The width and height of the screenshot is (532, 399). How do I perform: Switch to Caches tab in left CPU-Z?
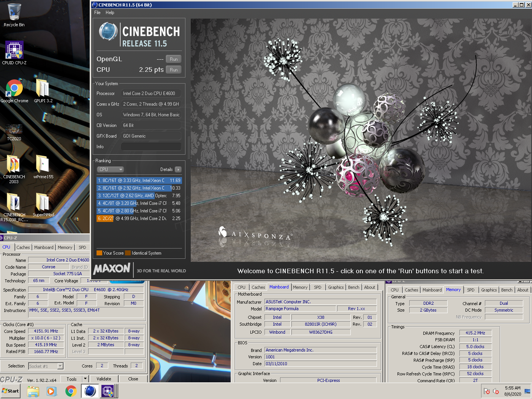(x=23, y=247)
